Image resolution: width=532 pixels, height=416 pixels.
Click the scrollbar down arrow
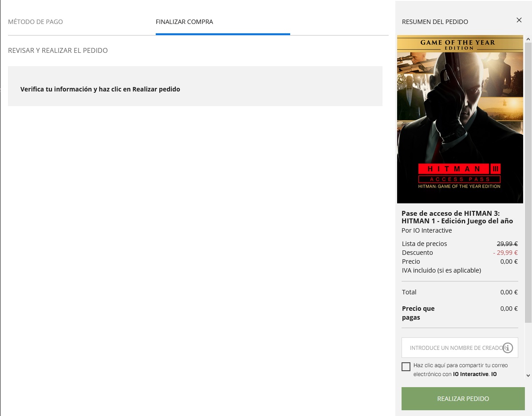point(528,375)
